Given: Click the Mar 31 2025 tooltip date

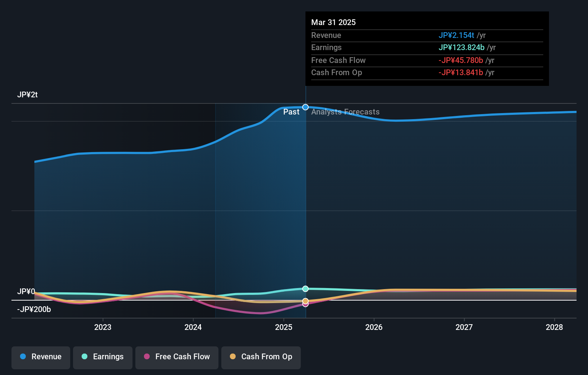Looking at the screenshot, I should click(x=333, y=23).
